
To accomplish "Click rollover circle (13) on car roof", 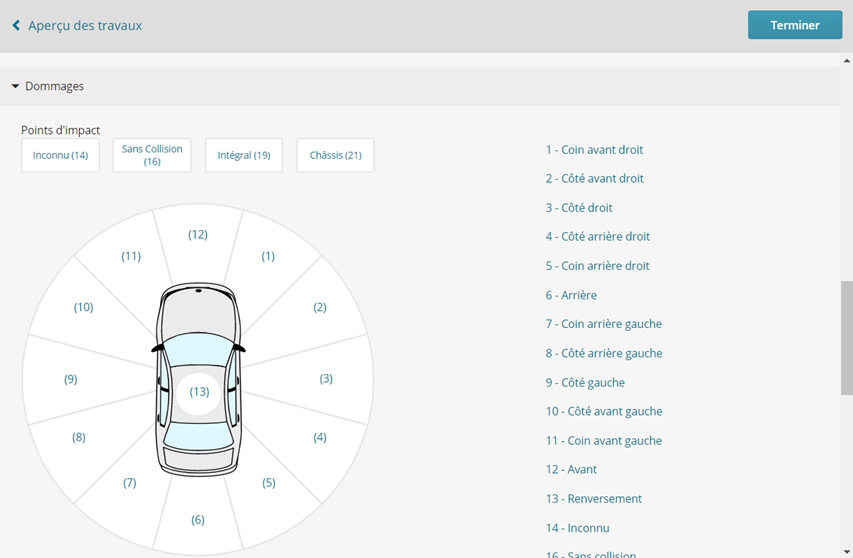I will coord(199,392).
